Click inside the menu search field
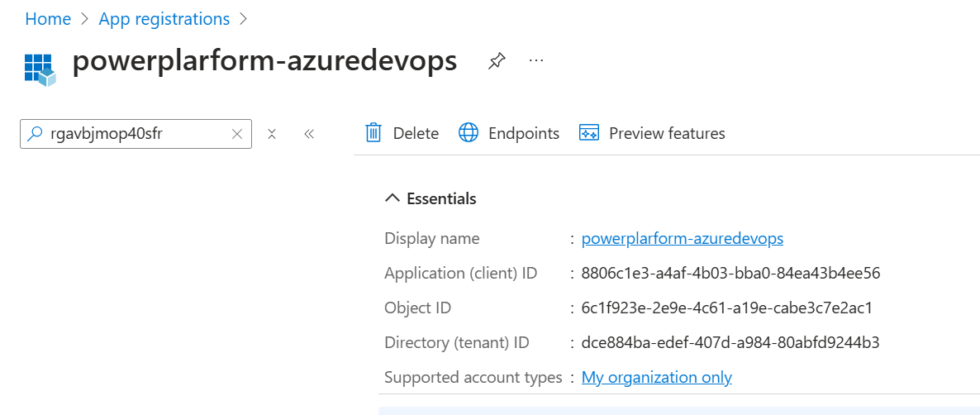Image resolution: width=980 pixels, height=415 pixels. [136, 134]
